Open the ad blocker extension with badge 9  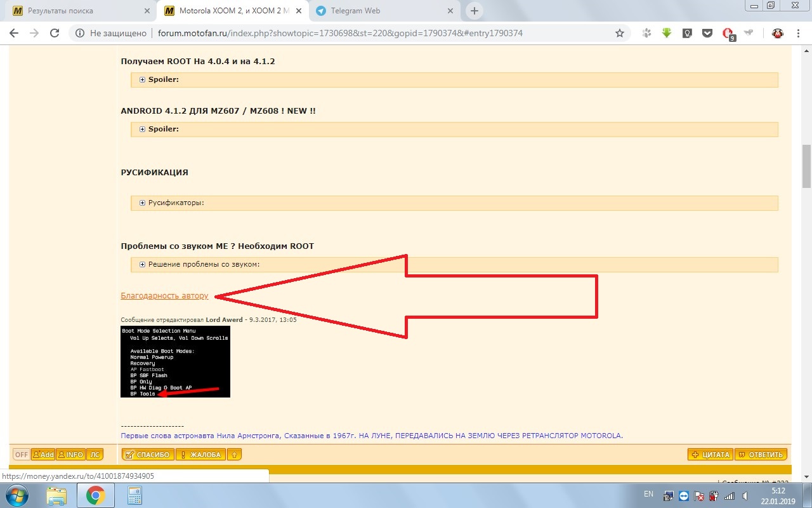click(729, 34)
